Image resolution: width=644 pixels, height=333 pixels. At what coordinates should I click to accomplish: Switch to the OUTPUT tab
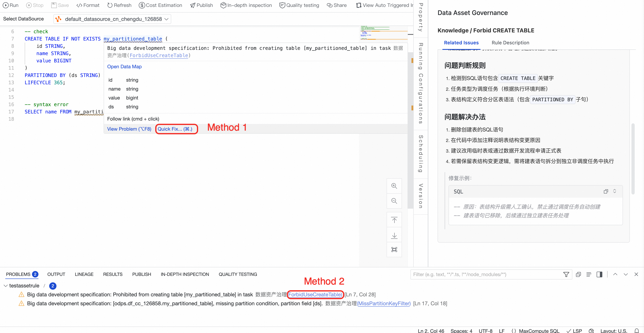click(56, 274)
